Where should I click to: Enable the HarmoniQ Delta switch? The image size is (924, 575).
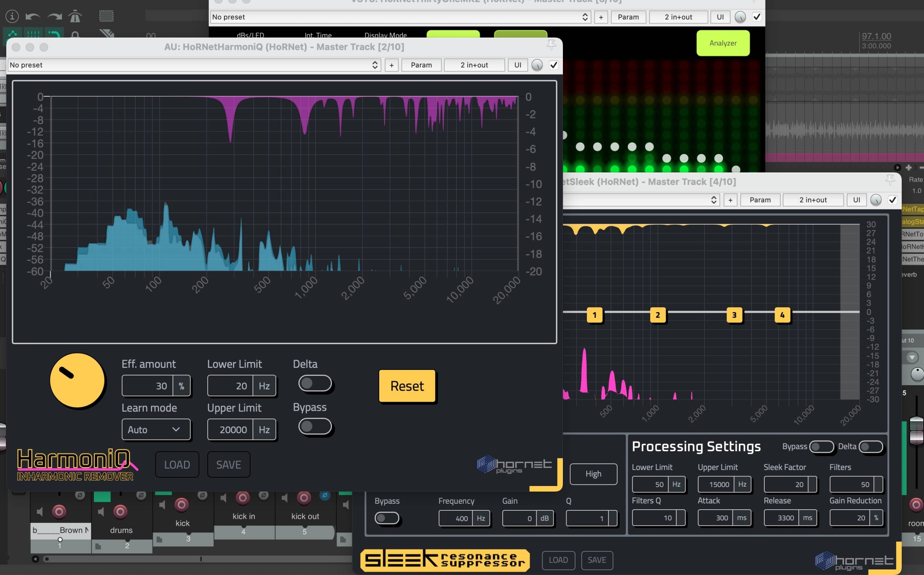pyautogui.click(x=315, y=383)
